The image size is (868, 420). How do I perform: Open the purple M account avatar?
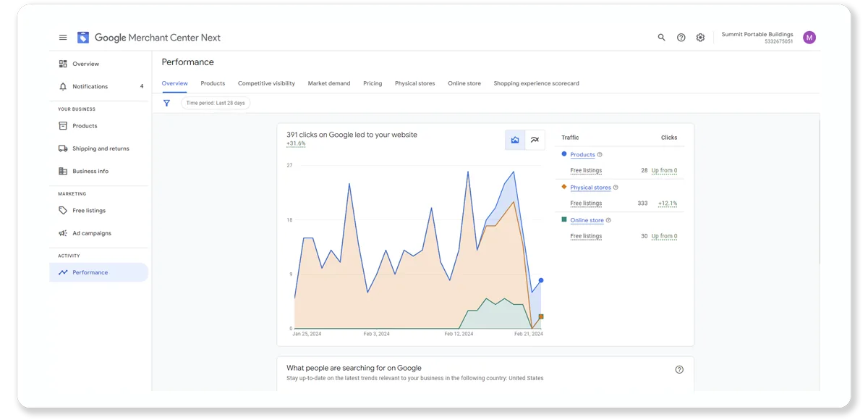click(809, 38)
